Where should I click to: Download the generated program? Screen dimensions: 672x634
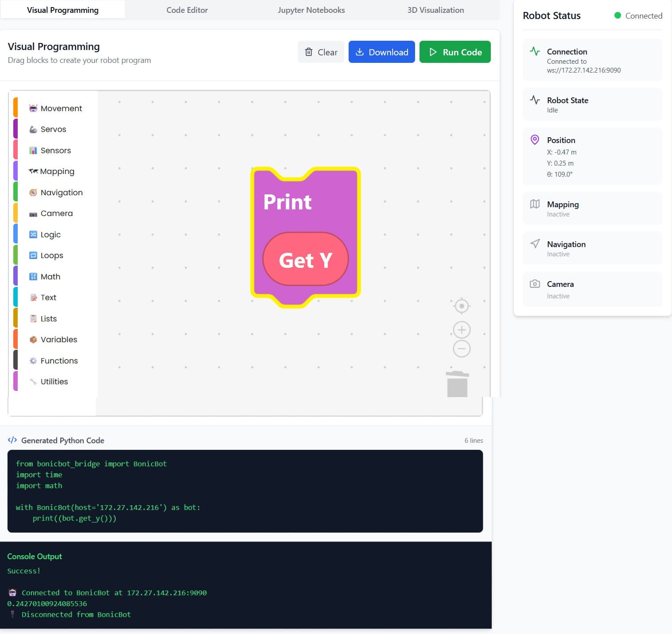pyautogui.click(x=381, y=52)
